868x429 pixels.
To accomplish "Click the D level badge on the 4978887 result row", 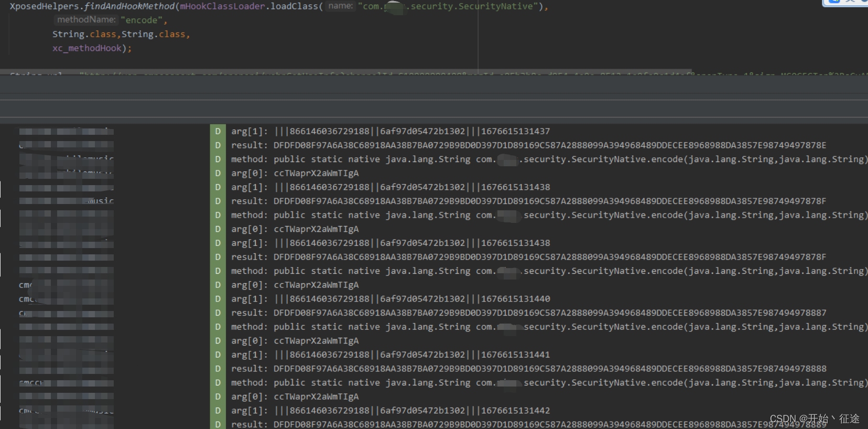I will pos(218,313).
